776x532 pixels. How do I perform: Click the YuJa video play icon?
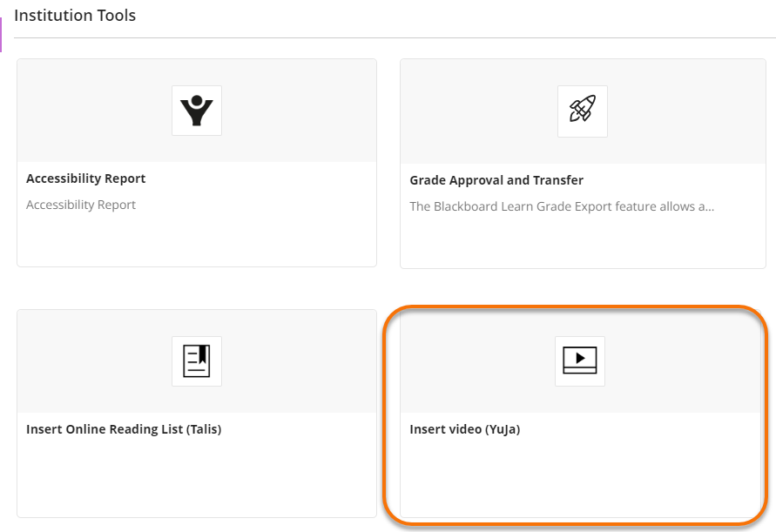tap(579, 360)
